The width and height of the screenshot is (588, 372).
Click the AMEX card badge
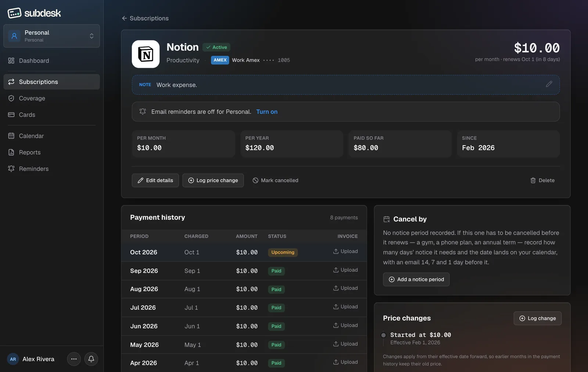click(x=220, y=60)
